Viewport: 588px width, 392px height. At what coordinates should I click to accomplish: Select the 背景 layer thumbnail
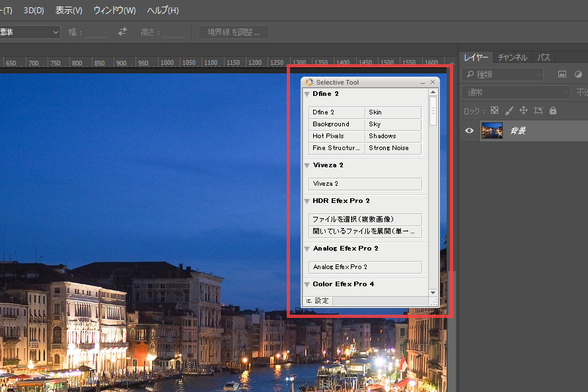492,130
